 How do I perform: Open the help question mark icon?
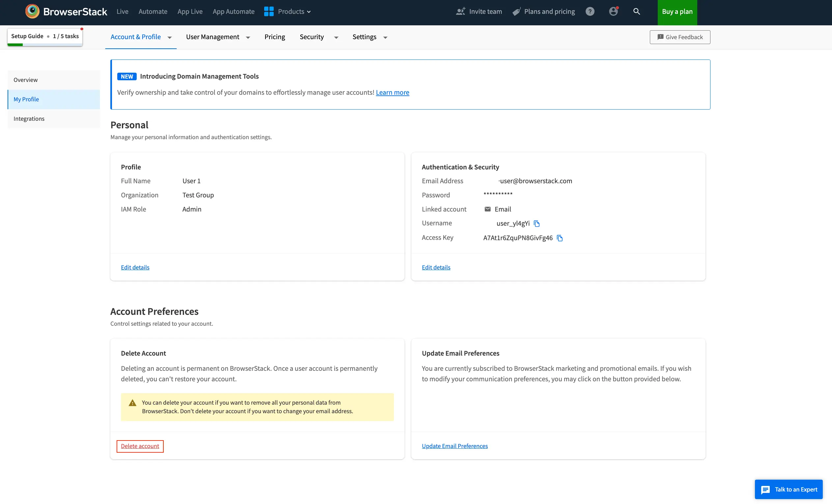[590, 12]
